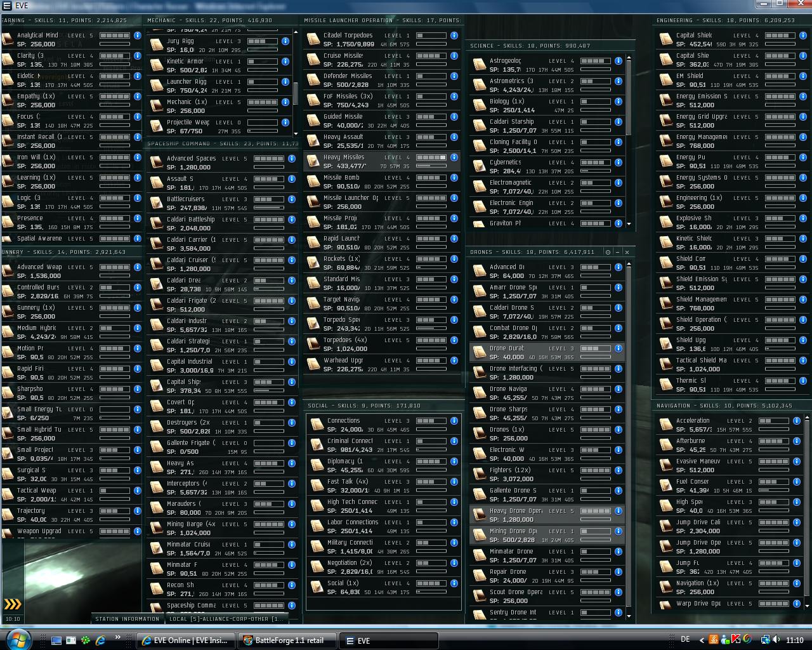Click Science panel scroll down arrow
The width and height of the screenshot is (812, 650).
click(629, 224)
